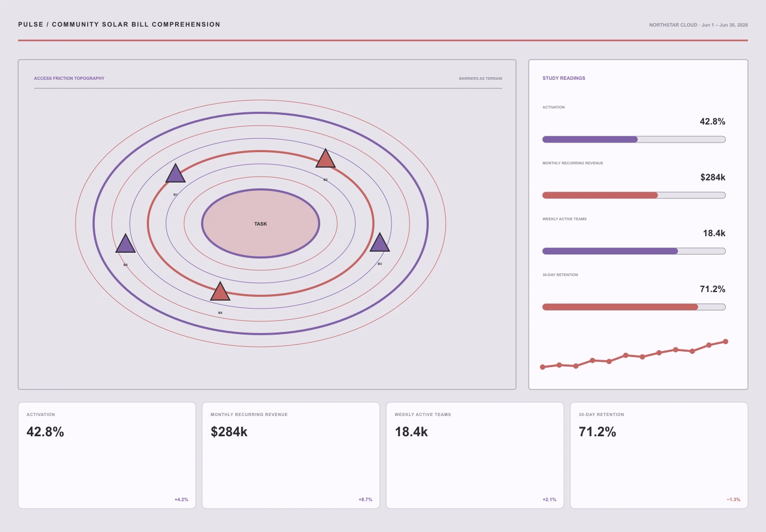Click the +4.2% change on Activation card
Viewport: 766px width, 532px height.
tap(181, 500)
